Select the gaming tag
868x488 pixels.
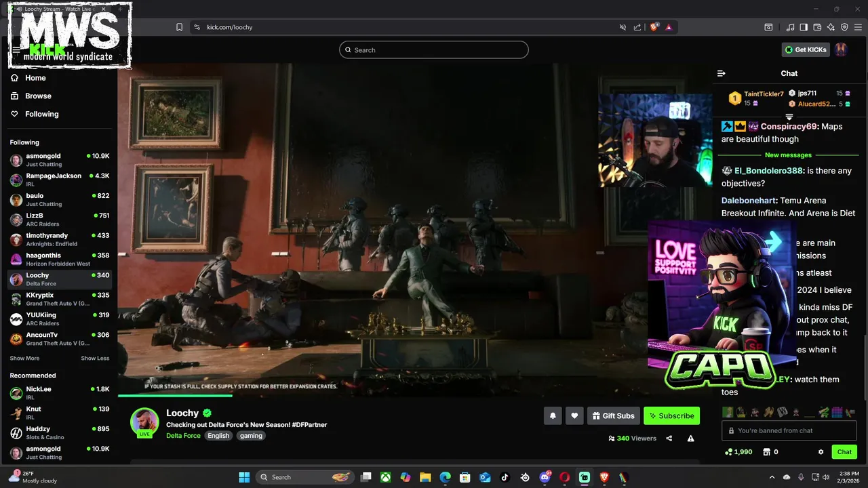(x=251, y=436)
